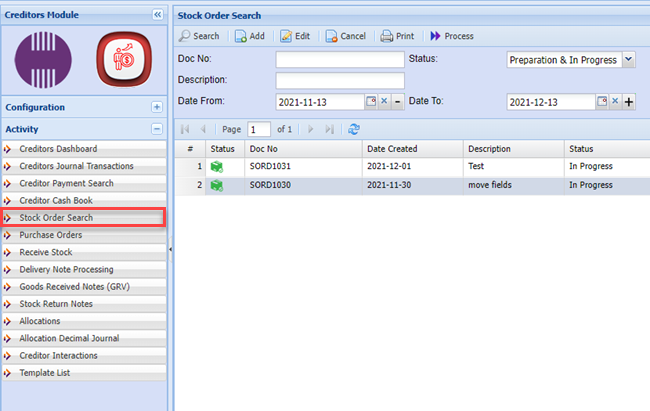Collapse the Activity panel
Viewport: 650px width, 411px height.
coord(156,129)
